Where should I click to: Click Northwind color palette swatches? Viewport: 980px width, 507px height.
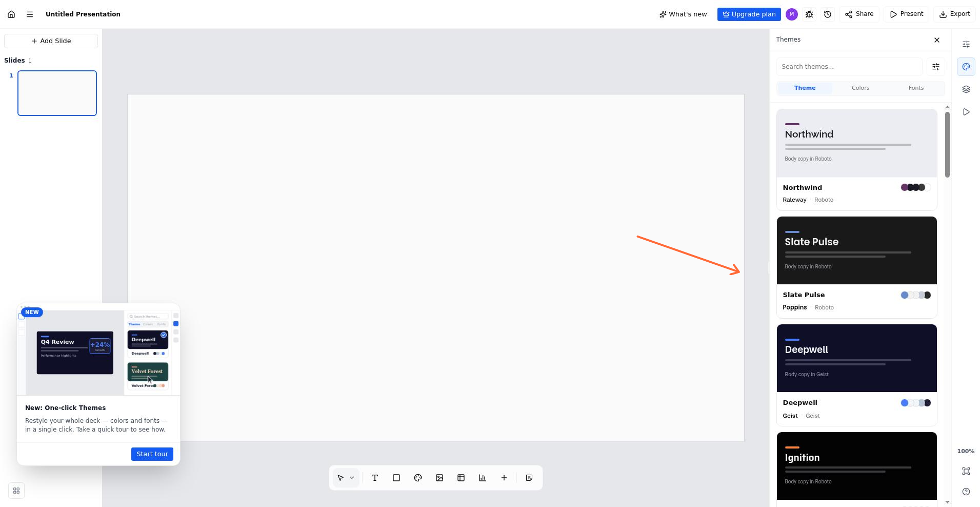click(916, 187)
